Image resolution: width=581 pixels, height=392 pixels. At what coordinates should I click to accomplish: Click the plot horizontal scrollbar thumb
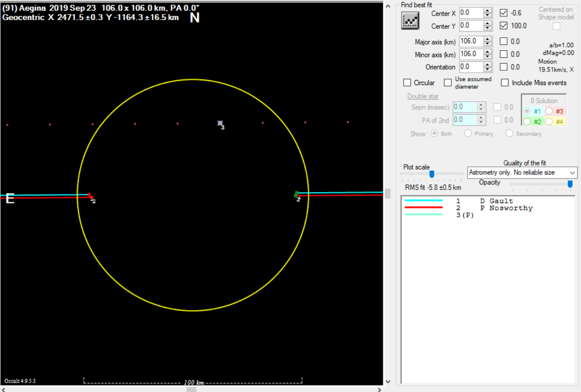[x=192, y=389]
